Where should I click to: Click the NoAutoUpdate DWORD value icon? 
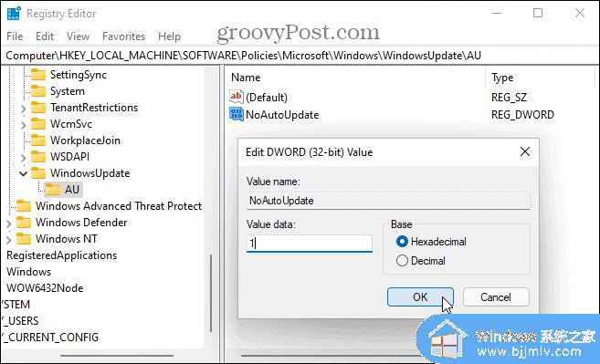[x=237, y=114]
